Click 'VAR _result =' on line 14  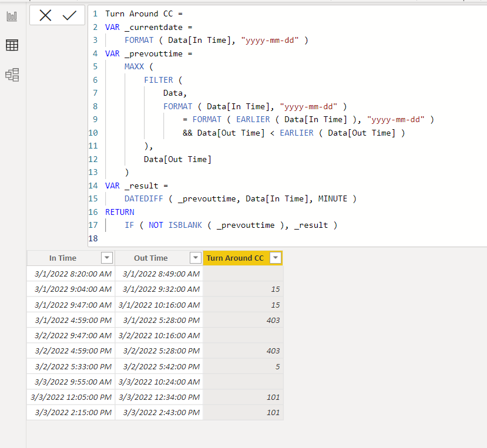[136, 186]
